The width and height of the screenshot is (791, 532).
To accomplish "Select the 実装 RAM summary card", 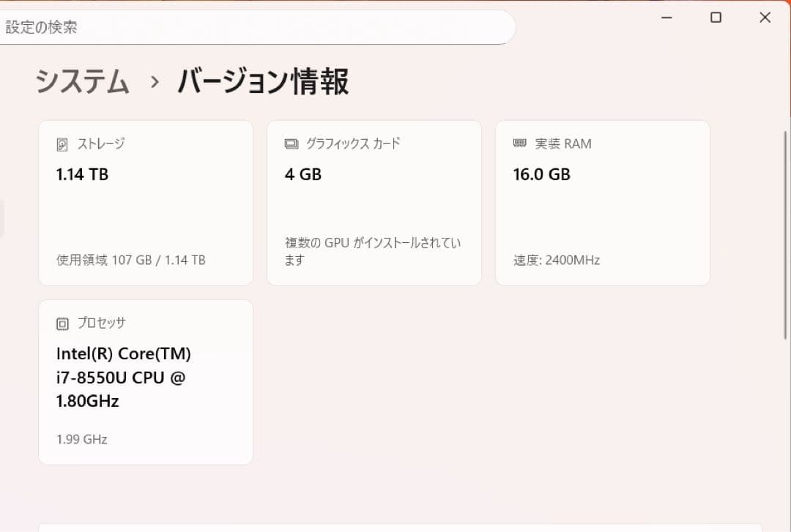I will 603,202.
